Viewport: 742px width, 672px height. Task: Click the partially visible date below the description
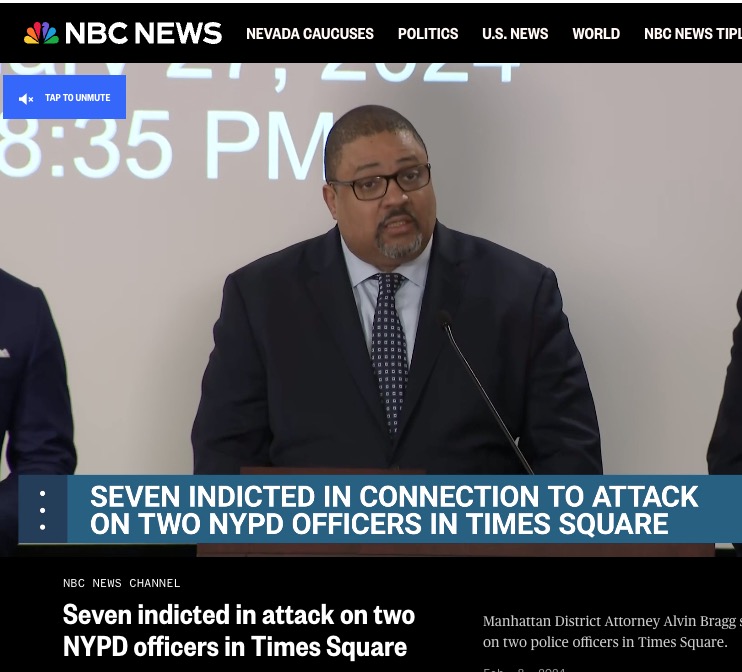(x=524, y=669)
